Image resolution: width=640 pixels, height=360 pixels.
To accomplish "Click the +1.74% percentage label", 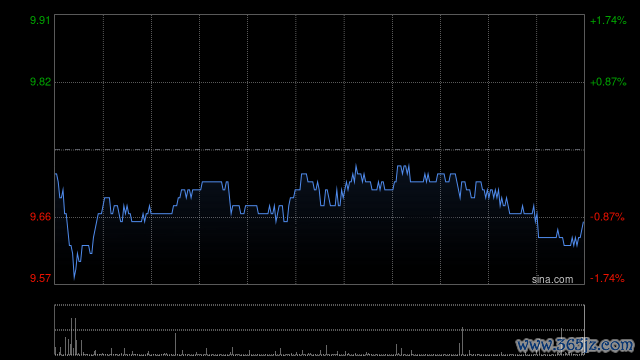I will (x=608, y=20).
